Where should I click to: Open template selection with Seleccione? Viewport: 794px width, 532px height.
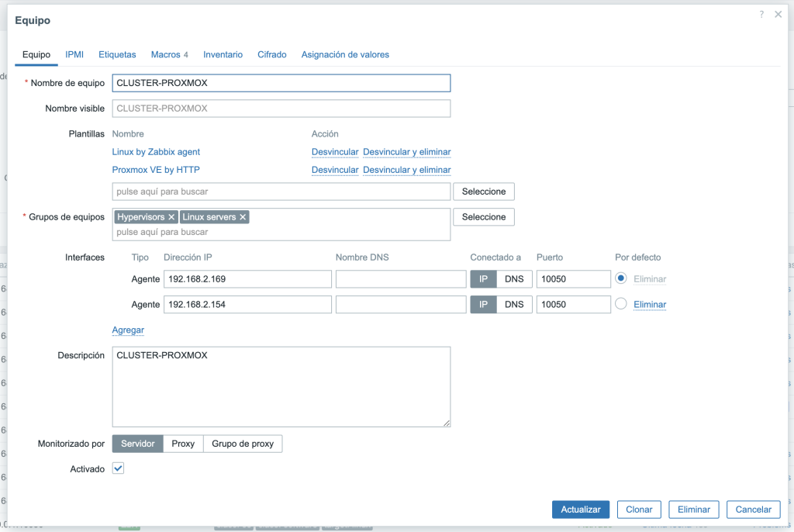[483, 191]
